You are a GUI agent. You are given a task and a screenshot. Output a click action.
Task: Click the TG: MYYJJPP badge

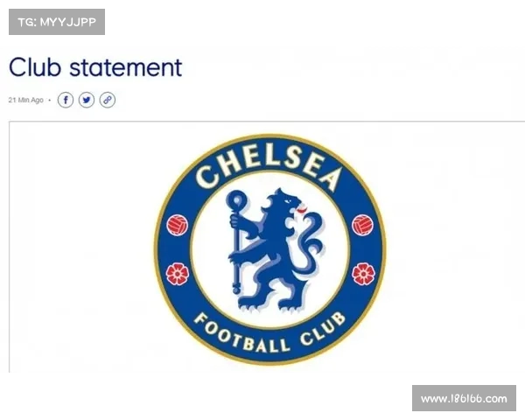(x=57, y=22)
